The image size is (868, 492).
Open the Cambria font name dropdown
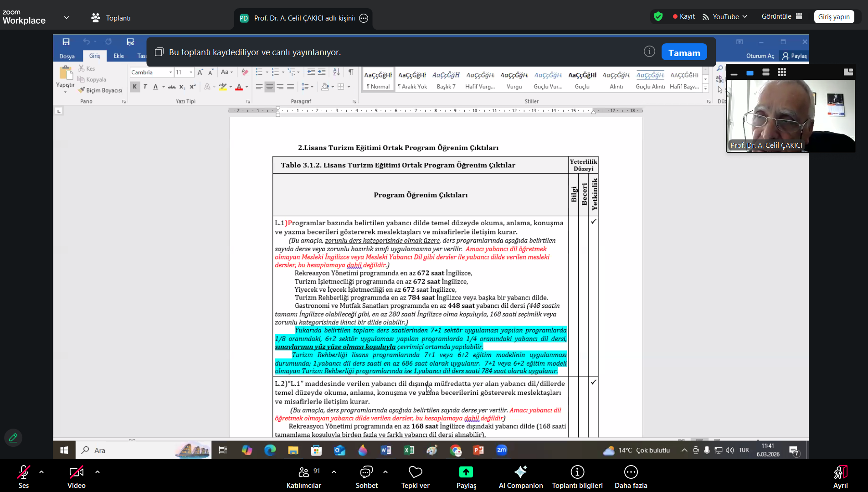coord(170,73)
